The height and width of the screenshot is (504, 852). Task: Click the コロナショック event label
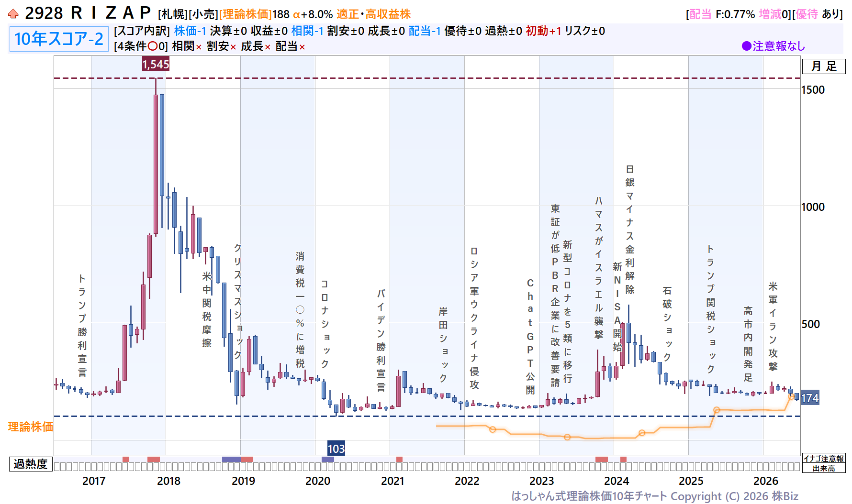coord(325,324)
